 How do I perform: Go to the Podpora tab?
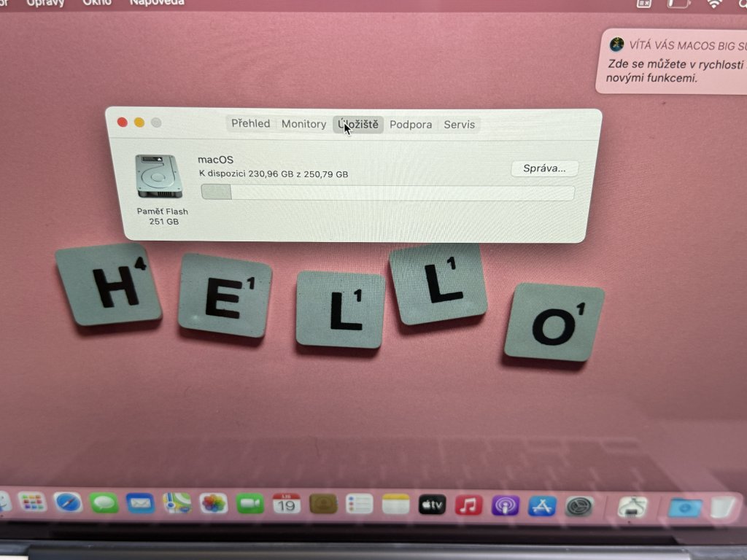point(411,125)
